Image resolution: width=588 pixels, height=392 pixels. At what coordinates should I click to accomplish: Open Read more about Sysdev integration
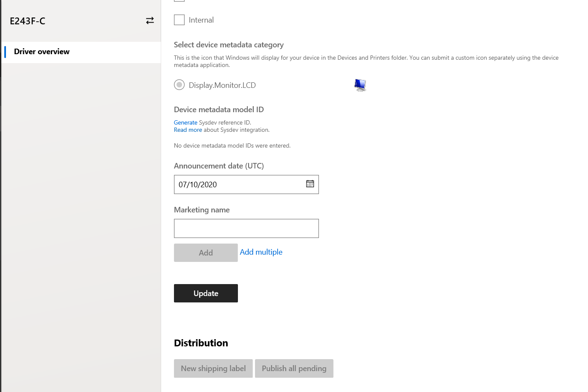pyautogui.click(x=188, y=130)
